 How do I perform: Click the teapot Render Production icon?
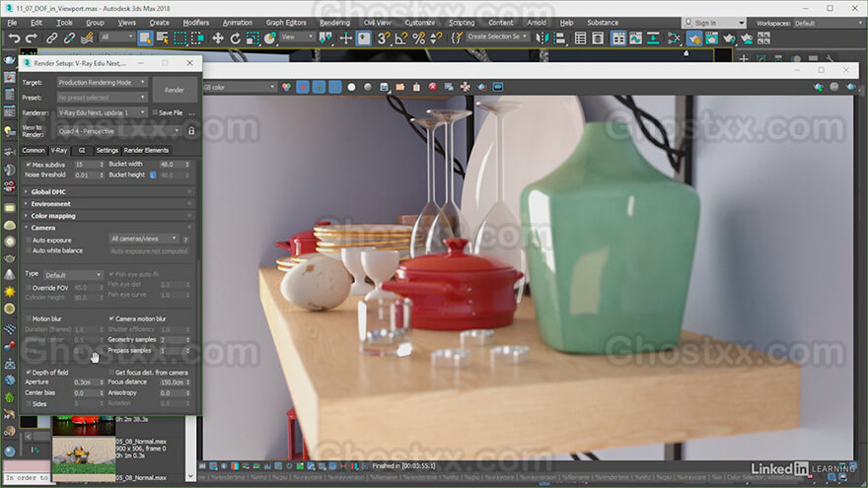[x=729, y=38]
